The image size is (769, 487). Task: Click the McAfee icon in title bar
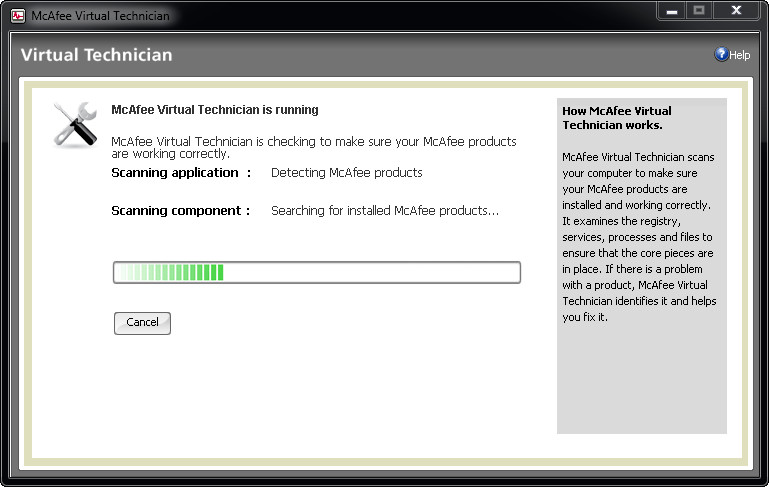(x=18, y=16)
